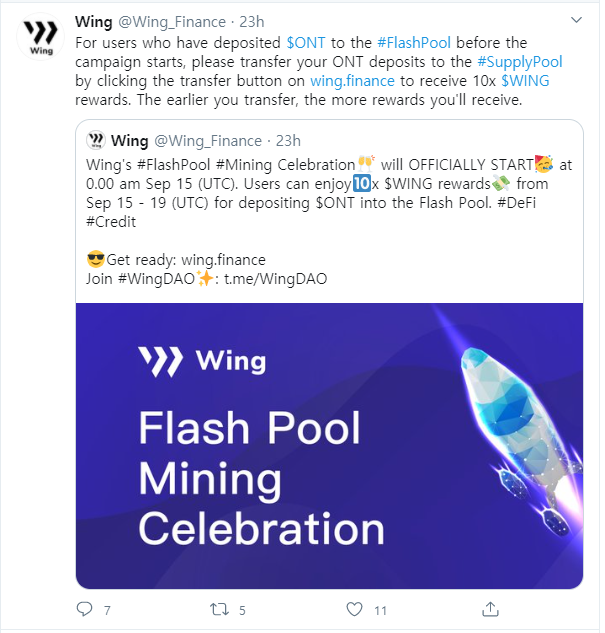This screenshot has width=605, height=633.
Task: Open the Flash Pool Mining Celebration image
Action: pyautogui.click(x=329, y=445)
